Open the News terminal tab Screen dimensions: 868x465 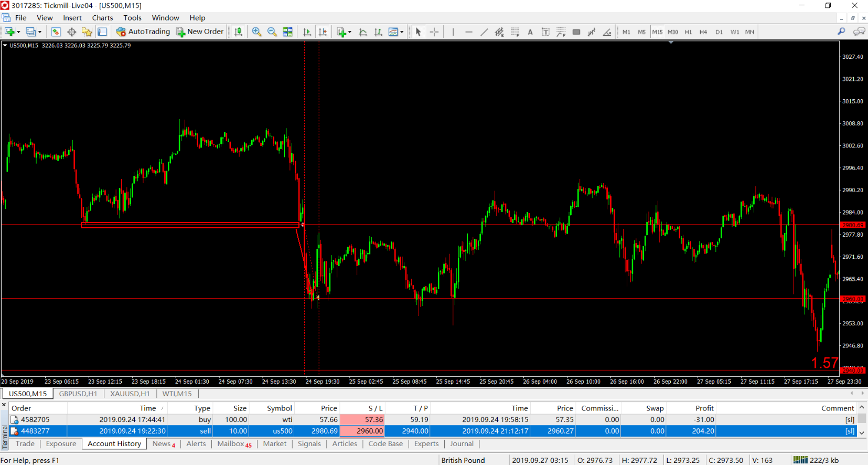(163, 444)
